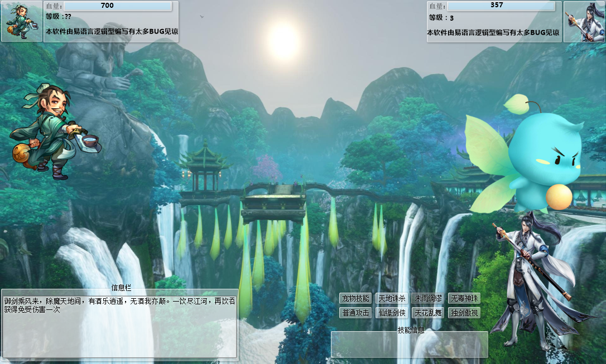
Task: Use the 天地诛杀 skill
Action: tap(392, 298)
